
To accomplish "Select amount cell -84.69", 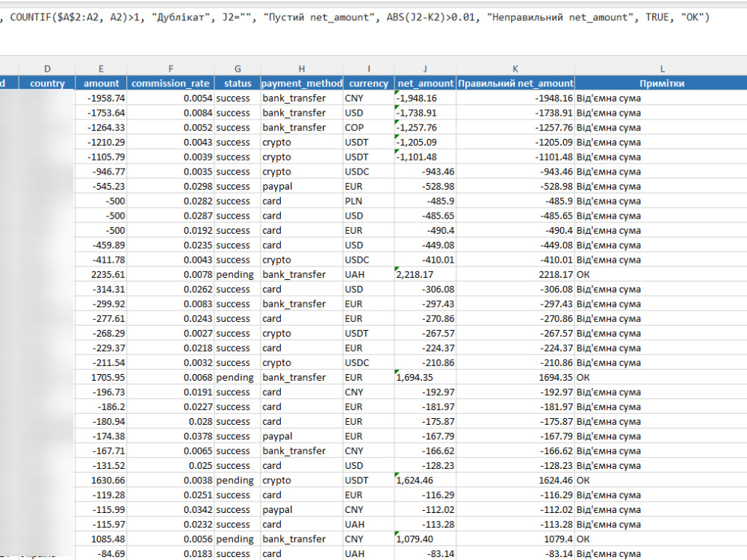I will pyautogui.click(x=101, y=554).
